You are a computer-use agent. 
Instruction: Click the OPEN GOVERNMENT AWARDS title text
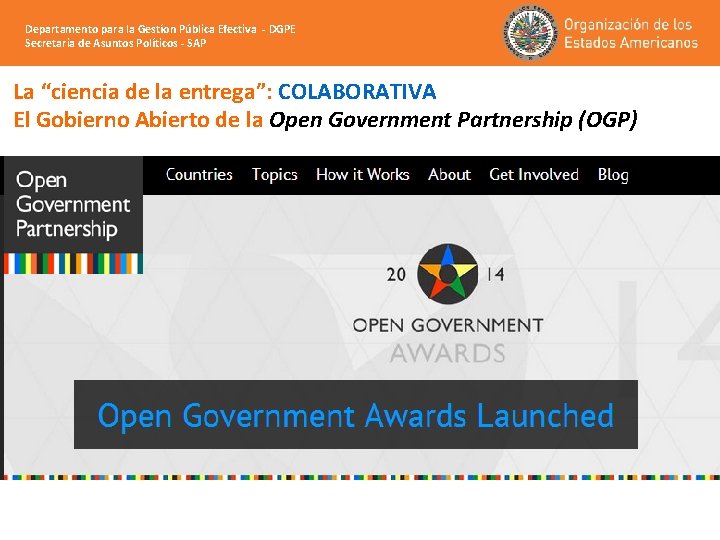448,340
